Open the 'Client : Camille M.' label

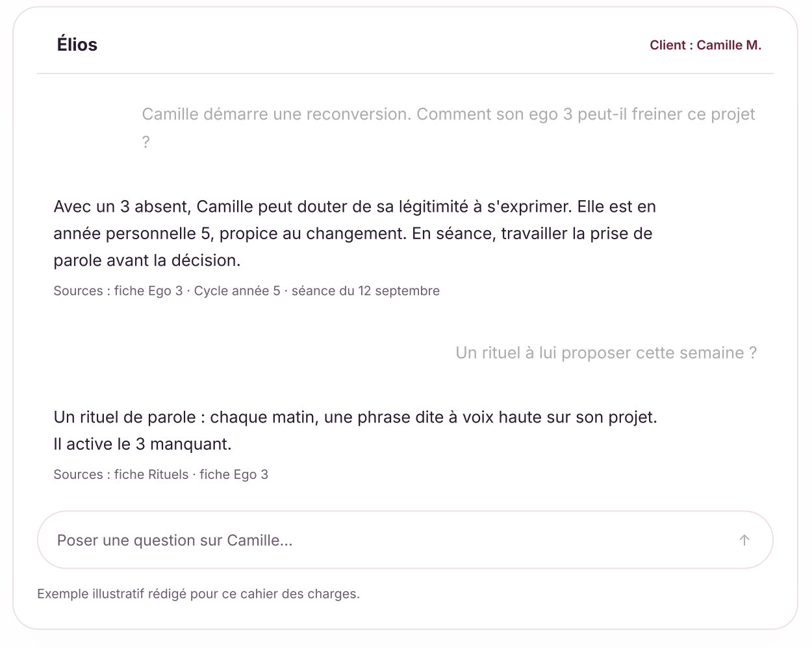[x=705, y=45]
